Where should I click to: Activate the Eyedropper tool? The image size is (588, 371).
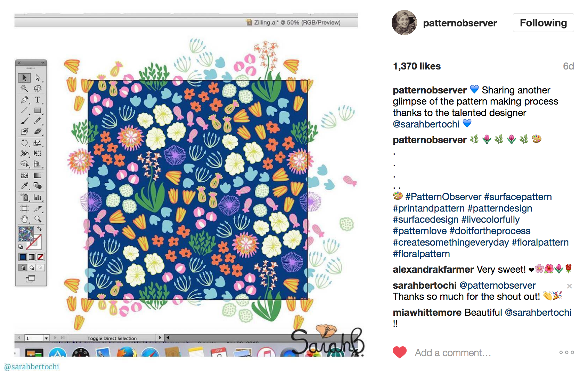point(24,186)
